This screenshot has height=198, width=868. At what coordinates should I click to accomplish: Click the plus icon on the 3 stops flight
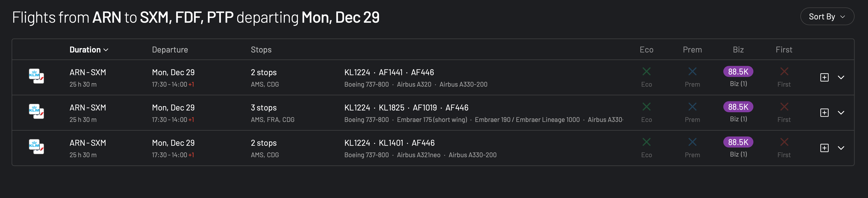tap(824, 113)
